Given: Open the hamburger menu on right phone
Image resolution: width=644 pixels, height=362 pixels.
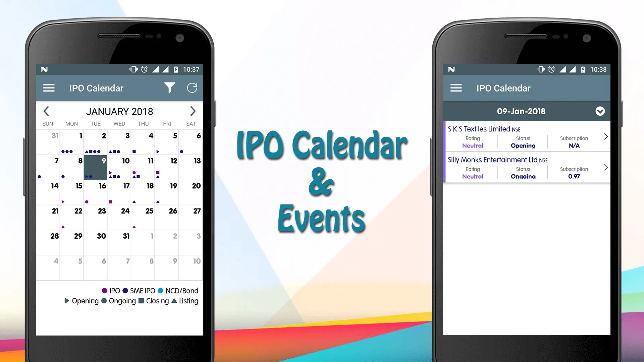Looking at the screenshot, I should click(x=456, y=87).
